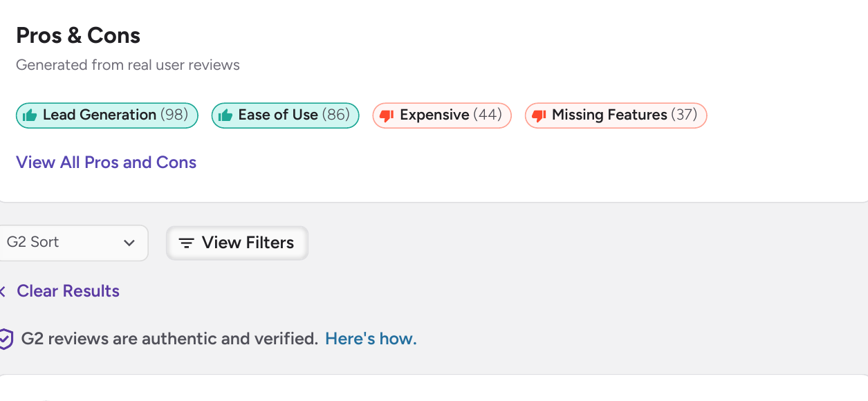Click the filter lines icon in View Filters
Screen dimensions: 868x401
point(186,243)
